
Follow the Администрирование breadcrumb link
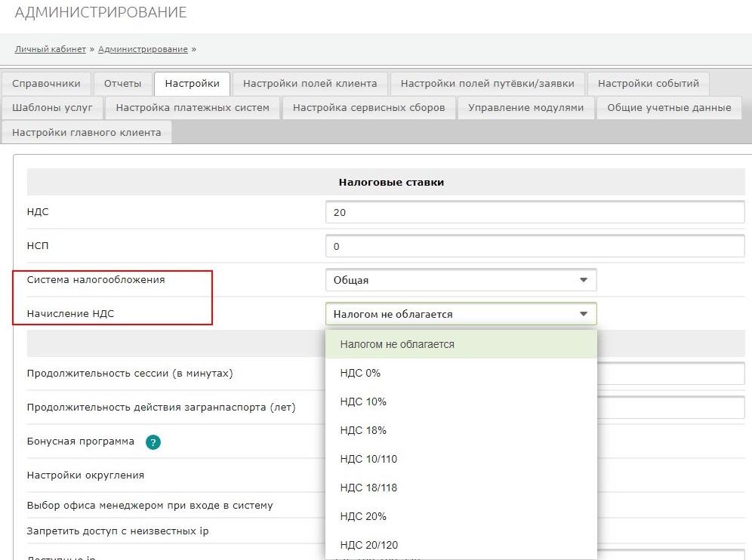(143, 49)
